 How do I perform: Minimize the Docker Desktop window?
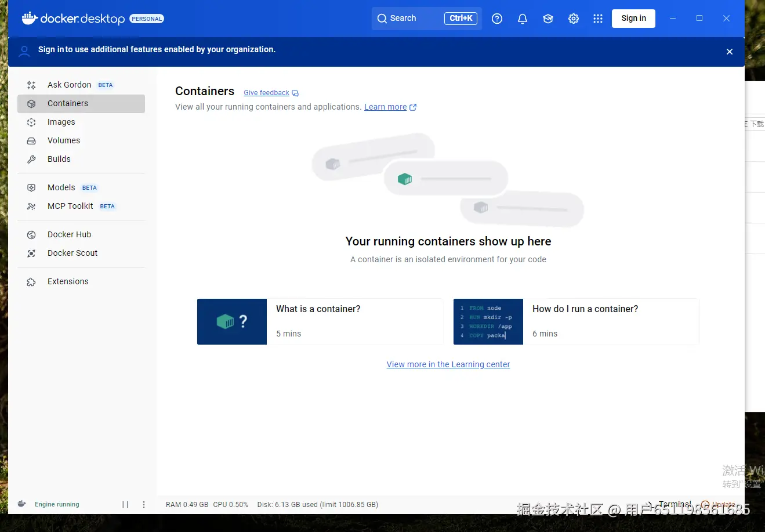click(673, 19)
